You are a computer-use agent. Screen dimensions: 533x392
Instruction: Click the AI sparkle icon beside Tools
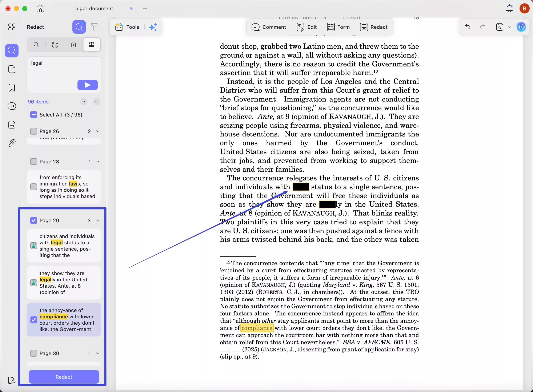153,27
